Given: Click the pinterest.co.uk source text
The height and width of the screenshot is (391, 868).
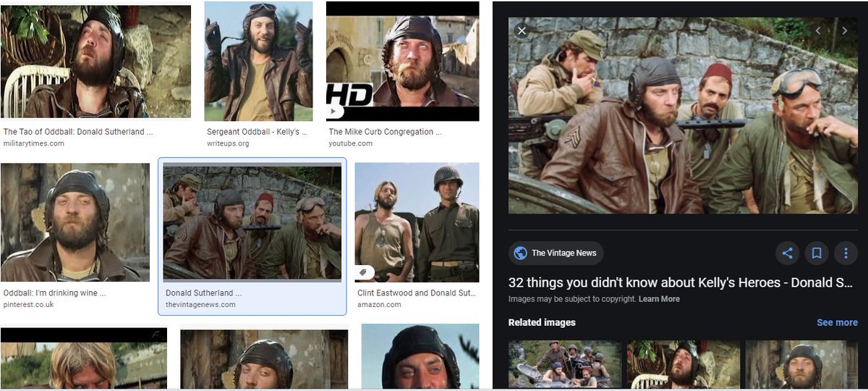Looking at the screenshot, I should [x=28, y=305].
